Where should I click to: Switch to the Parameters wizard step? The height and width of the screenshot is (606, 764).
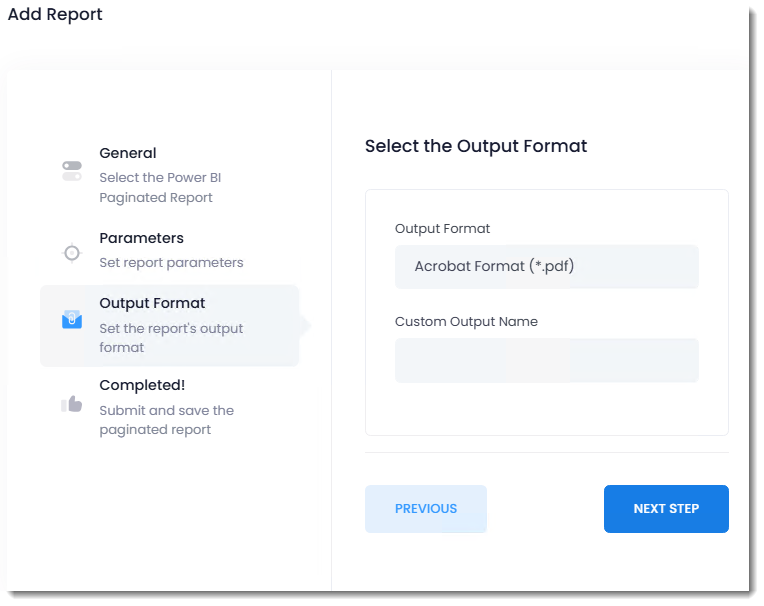tap(141, 238)
